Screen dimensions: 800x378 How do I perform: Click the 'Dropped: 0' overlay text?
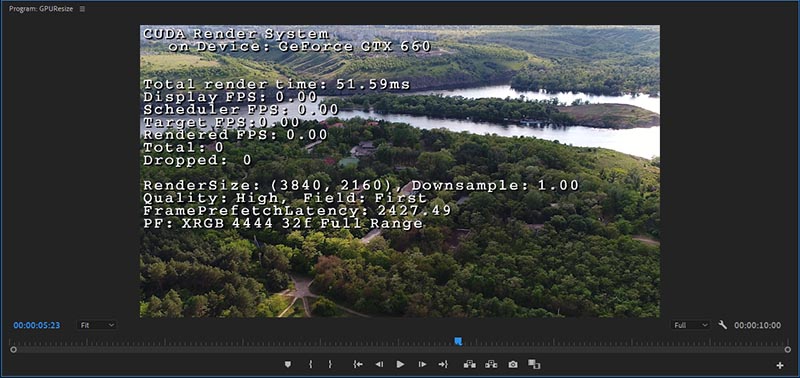pyautogui.click(x=197, y=160)
